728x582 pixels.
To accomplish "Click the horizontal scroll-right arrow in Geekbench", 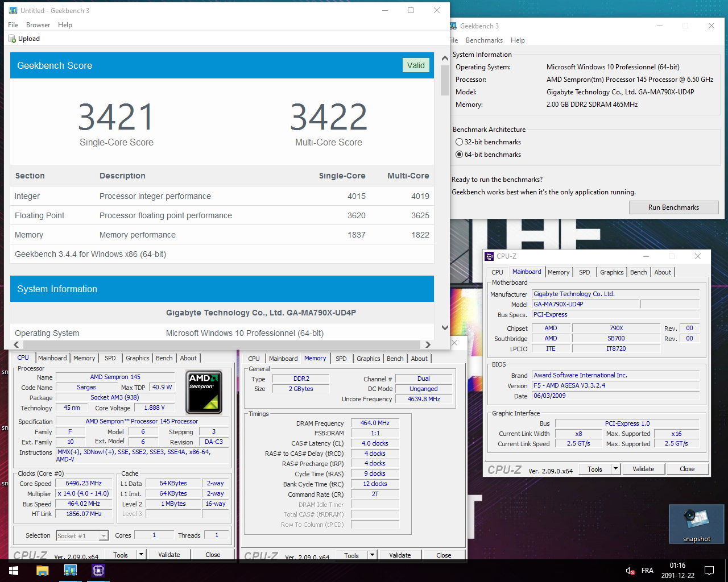I will click(x=428, y=344).
